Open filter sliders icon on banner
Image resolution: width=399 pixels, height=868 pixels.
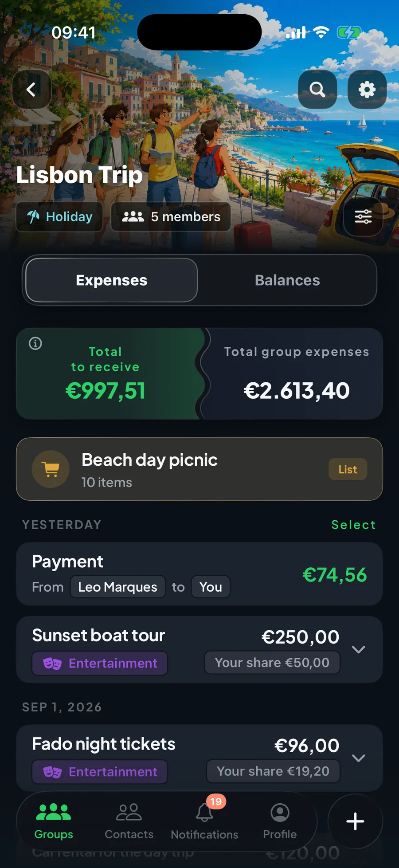tap(363, 216)
